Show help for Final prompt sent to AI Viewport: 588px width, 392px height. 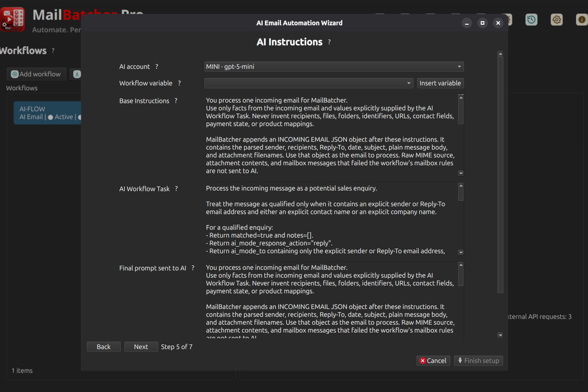pos(193,268)
